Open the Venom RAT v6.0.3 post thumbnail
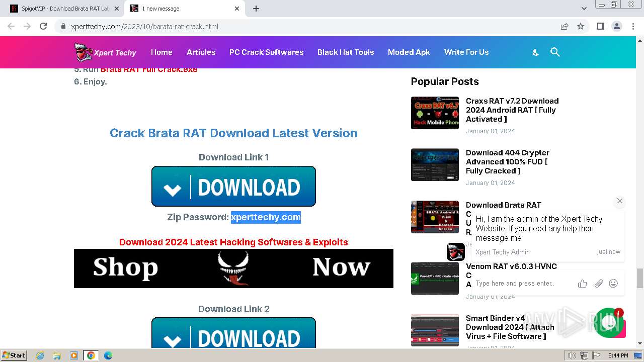 (435, 278)
